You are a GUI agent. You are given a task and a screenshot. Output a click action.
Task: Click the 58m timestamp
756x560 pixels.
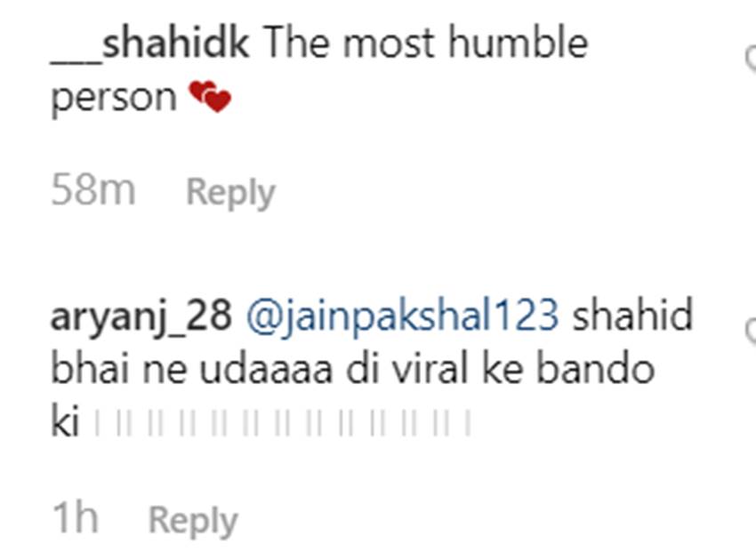tap(93, 190)
